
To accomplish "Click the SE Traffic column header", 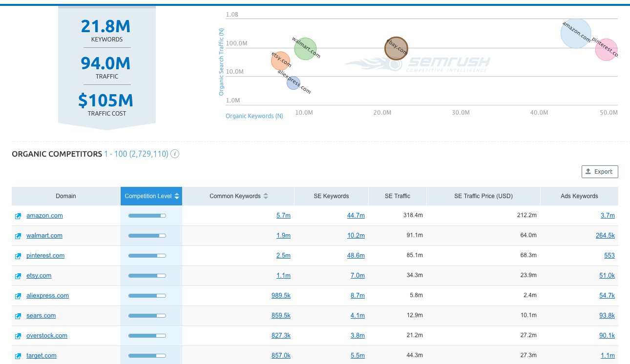I will click(398, 196).
